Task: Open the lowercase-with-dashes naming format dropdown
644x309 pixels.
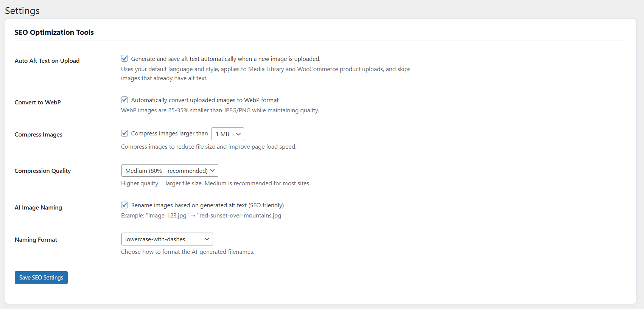Action: click(167, 239)
